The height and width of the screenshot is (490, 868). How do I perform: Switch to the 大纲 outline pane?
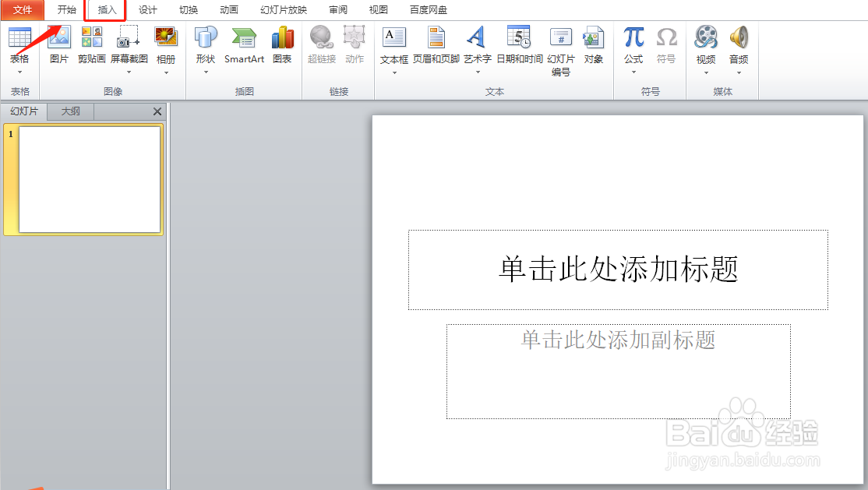click(69, 111)
